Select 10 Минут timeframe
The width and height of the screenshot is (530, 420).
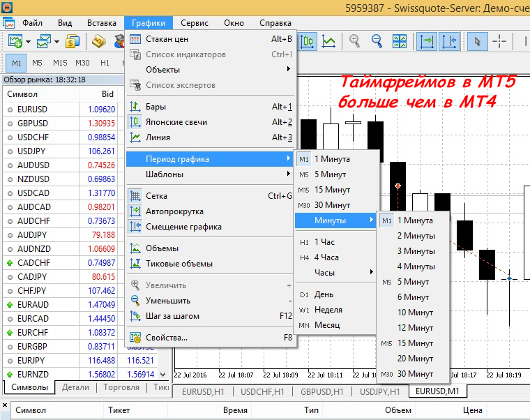pyautogui.click(x=413, y=313)
